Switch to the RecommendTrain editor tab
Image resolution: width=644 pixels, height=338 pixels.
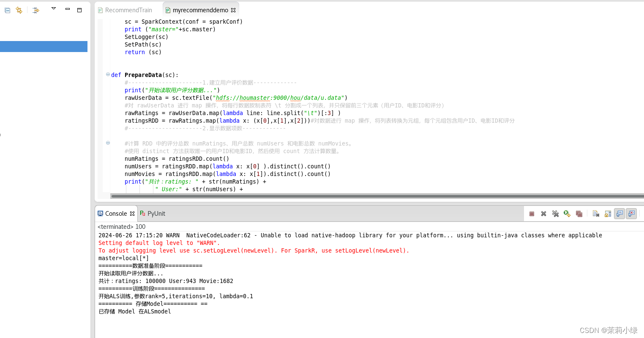(128, 10)
